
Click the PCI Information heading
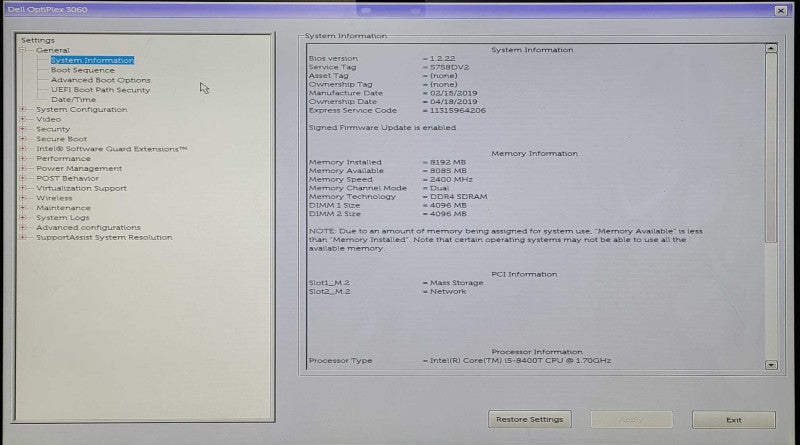click(x=524, y=274)
